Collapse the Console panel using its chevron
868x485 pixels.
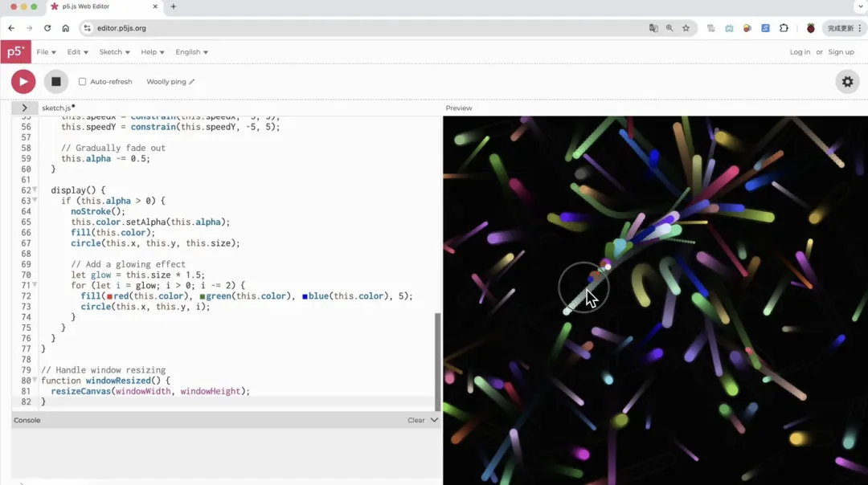pos(433,420)
